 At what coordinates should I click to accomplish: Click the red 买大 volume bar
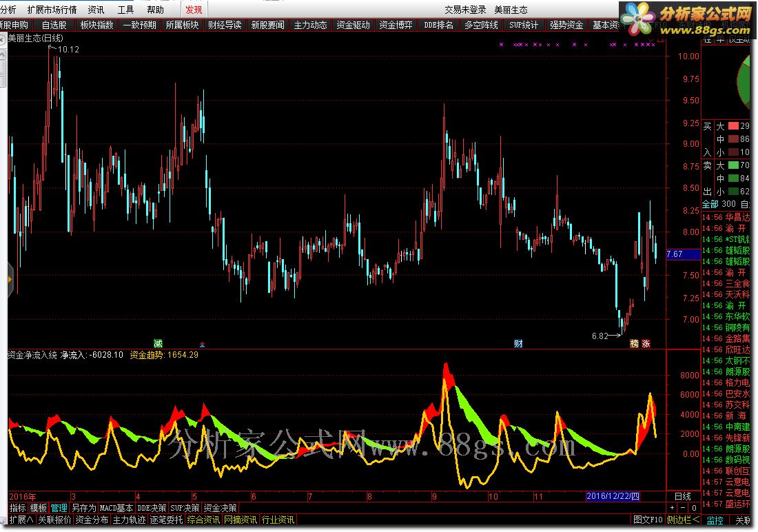pyautogui.click(x=733, y=125)
